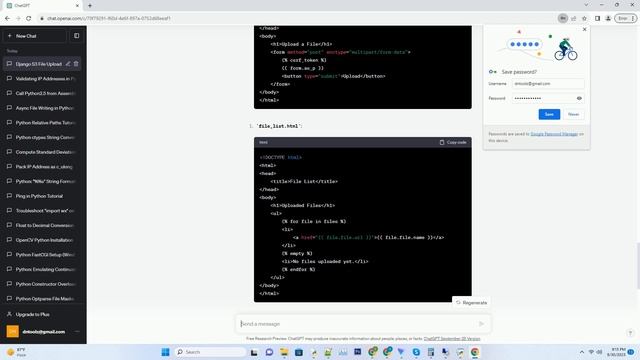Start a New Chat in sidebar
This screenshot has width=640, height=360.
click(x=34, y=36)
